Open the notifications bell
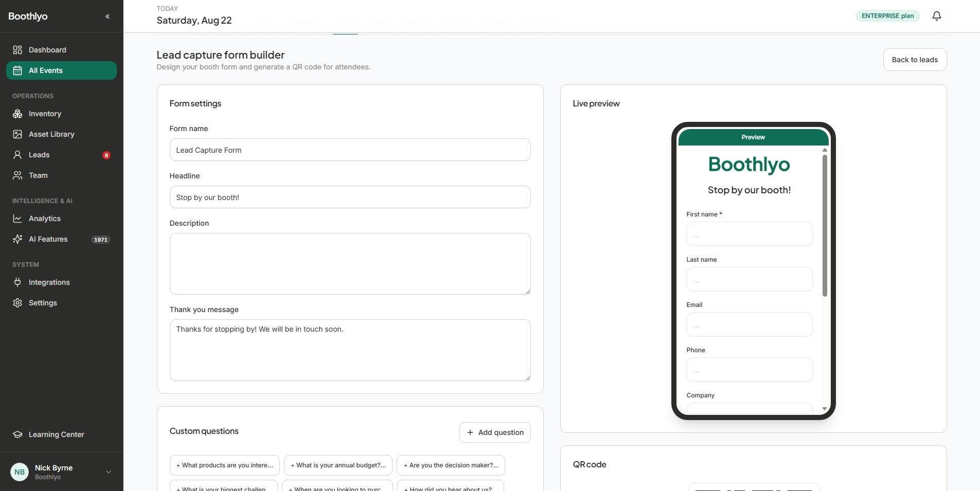980x491 pixels. [937, 16]
